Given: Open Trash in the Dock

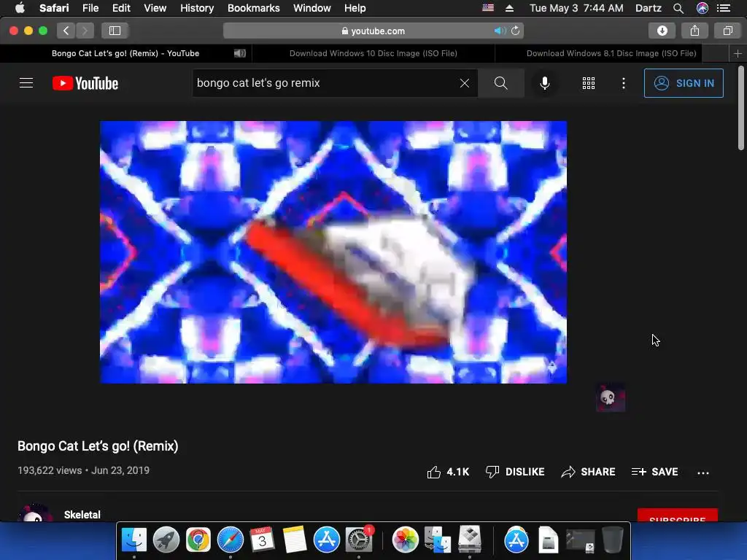Looking at the screenshot, I should 613,540.
